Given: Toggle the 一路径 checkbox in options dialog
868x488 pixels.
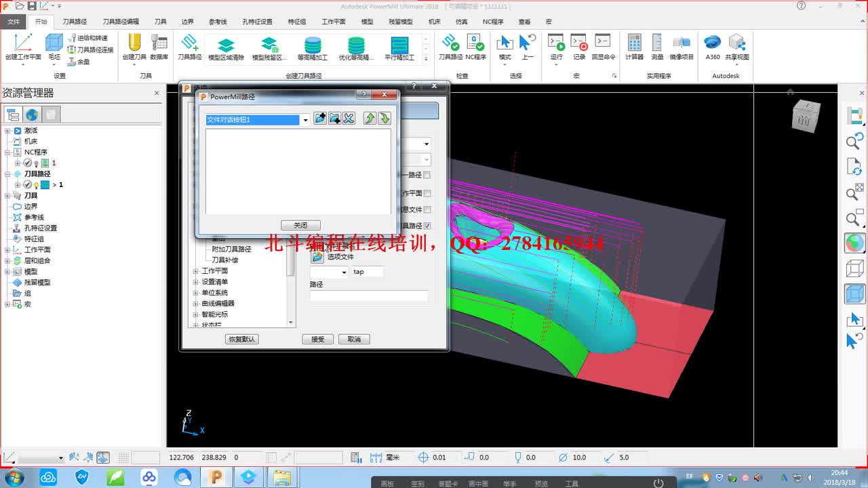Looking at the screenshot, I should pos(427,175).
